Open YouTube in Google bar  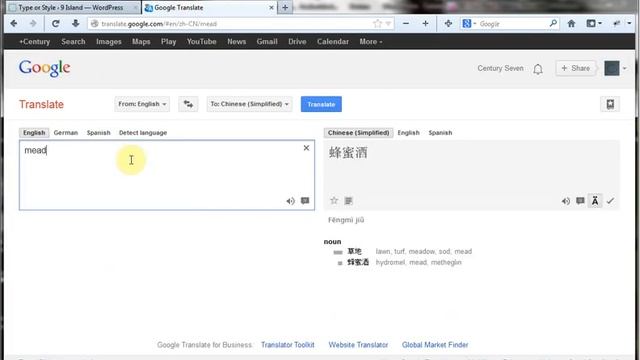202,42
